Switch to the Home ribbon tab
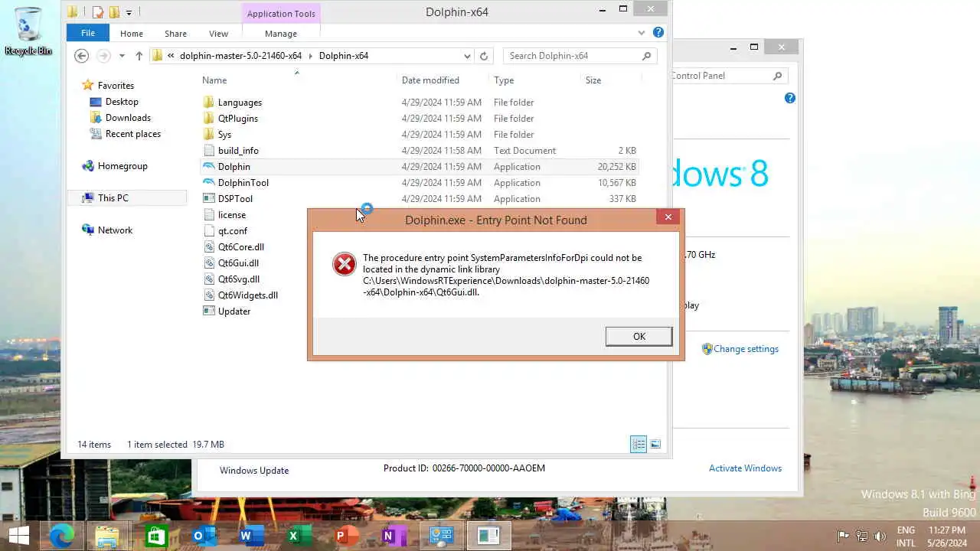Viewport: 980px width, 551px height. pyautogui.click(x=132, y=34)
